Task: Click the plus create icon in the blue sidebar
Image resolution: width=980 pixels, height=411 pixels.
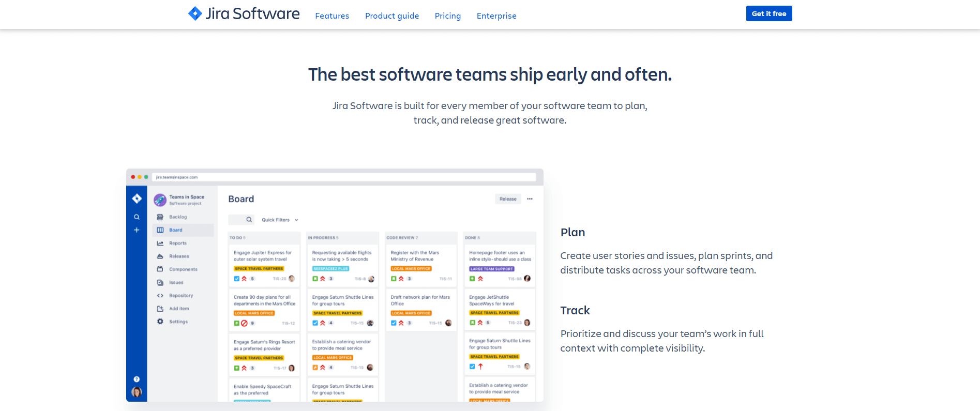Action: pos(137,230)
